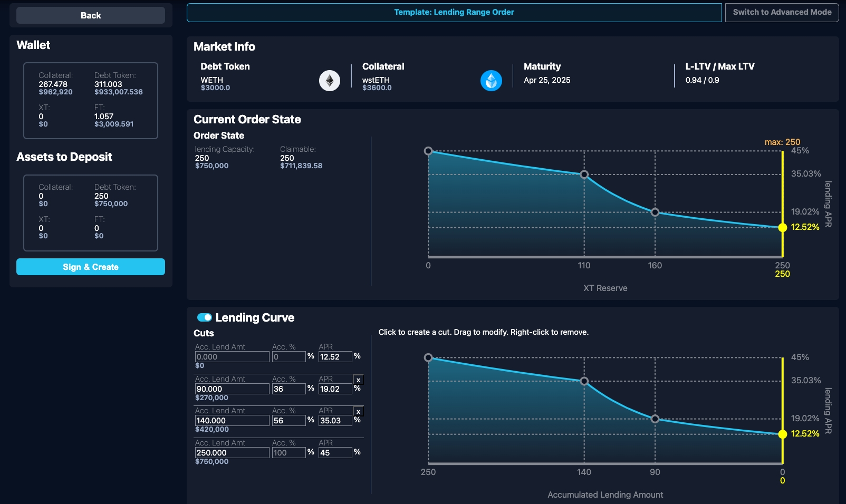Screen dimensions: 846x504
Task: Click the Back button
Action: coord(91,15)
